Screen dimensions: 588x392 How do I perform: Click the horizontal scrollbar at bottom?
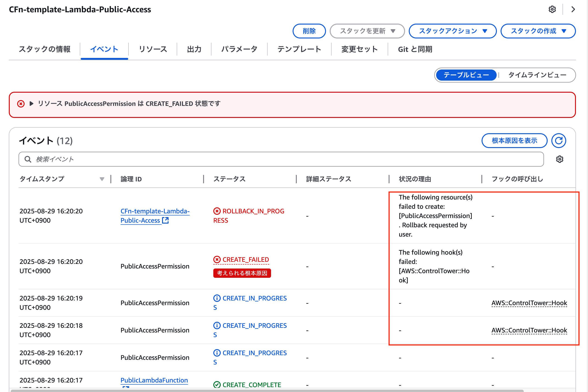click(x=267, y=391)
